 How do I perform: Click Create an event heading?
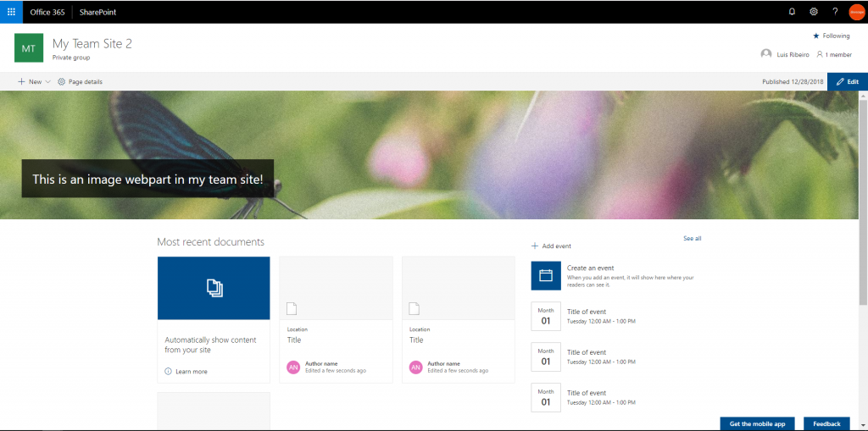point(590,268)
